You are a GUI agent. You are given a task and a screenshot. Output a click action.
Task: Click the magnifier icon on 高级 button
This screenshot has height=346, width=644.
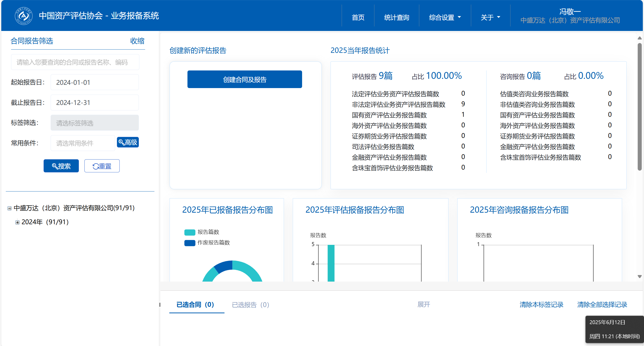(121, 142)
